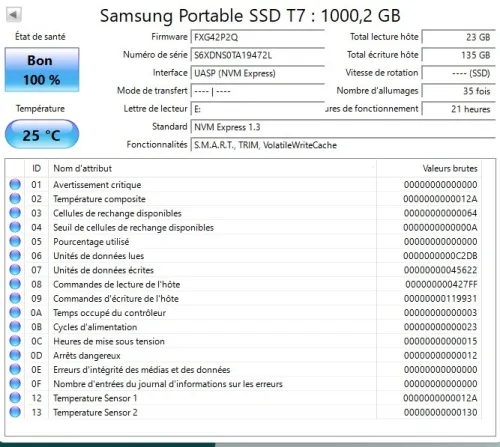This screenshot has height=447, width=500.
Task: Select attribute name Cellules de rechange disponibles
Action: point(117,213)
